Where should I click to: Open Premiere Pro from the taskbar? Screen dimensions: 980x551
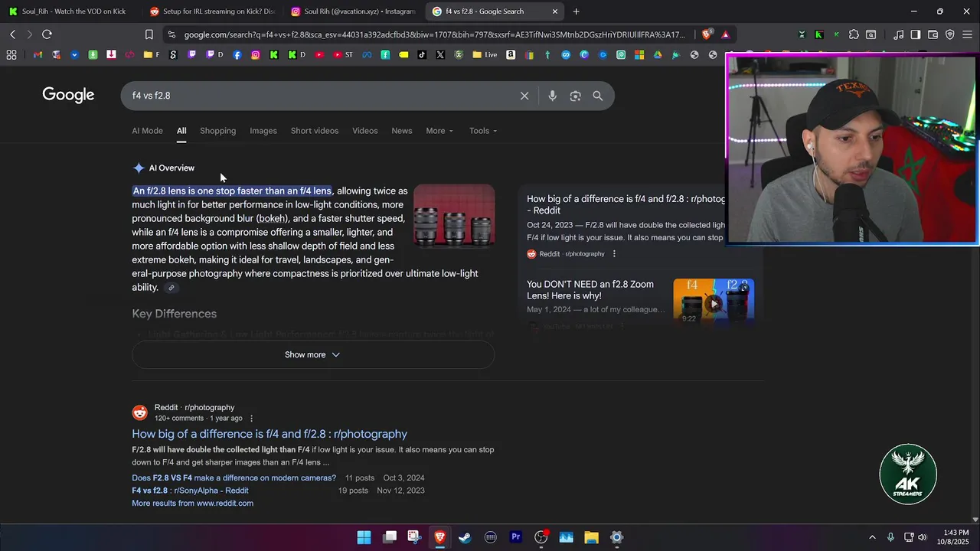coord(515,537)
